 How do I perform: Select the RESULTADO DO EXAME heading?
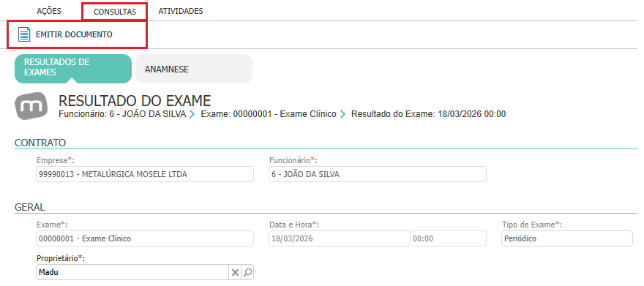[x=135, y=100]
